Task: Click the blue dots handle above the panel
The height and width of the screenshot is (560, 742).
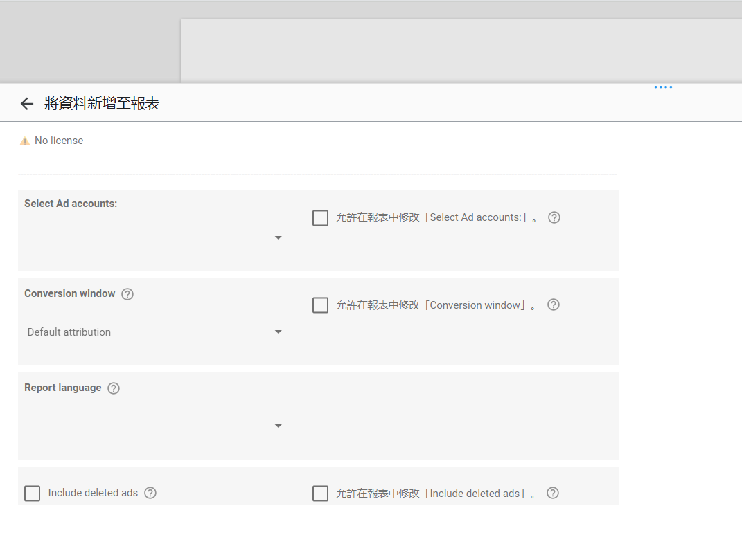Action: point(663,87)
